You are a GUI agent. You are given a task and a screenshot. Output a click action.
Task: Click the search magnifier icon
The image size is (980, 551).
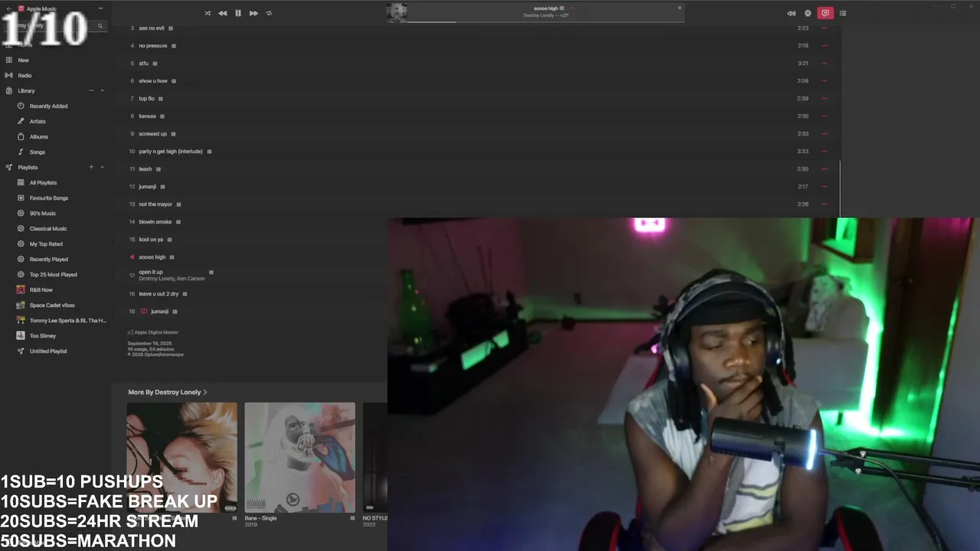click(100, 26)
